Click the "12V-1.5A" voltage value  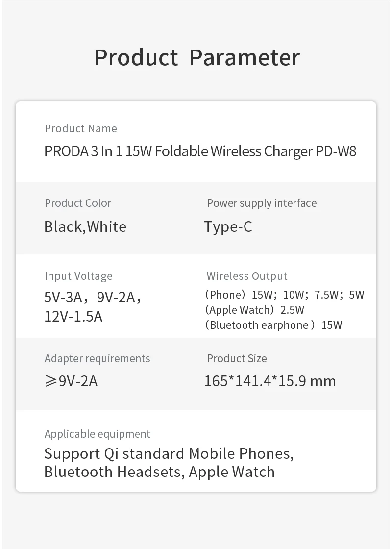[x=73, y=316]
